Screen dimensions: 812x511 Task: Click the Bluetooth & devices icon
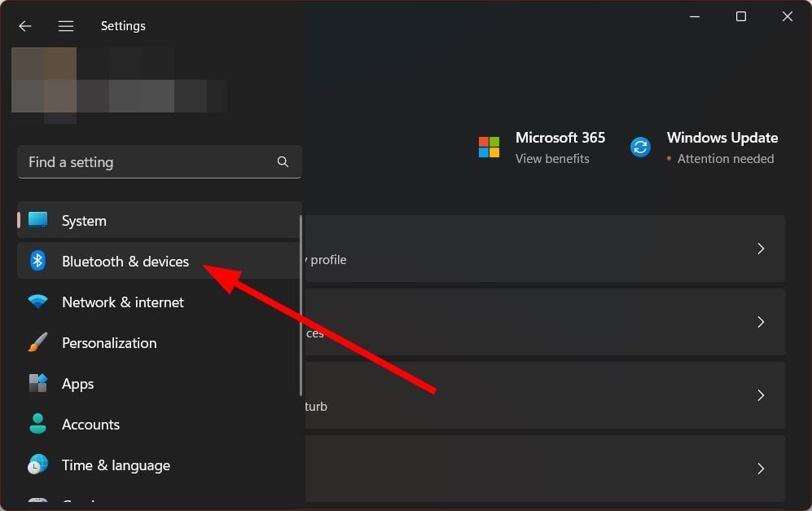coord(37,261)
